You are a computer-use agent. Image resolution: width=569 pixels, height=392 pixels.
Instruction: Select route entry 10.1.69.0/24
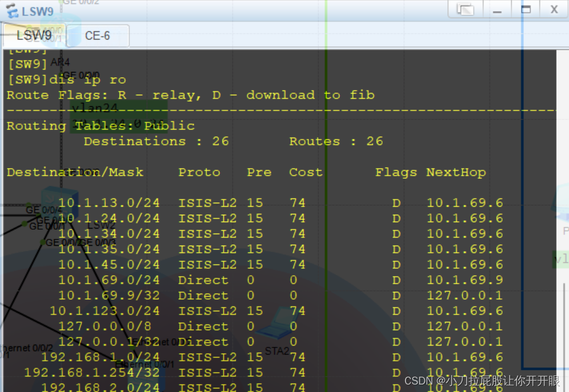click(x=280, y=280)
